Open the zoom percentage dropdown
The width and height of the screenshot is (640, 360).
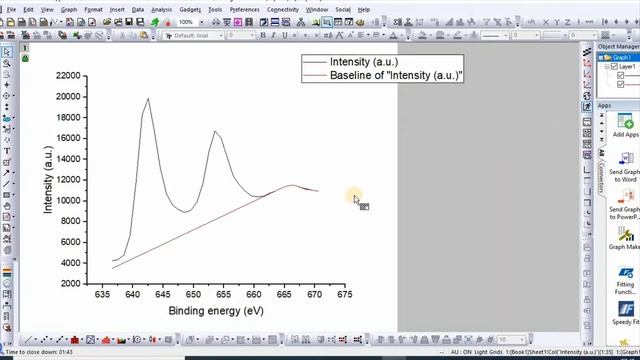pos(201,22)
